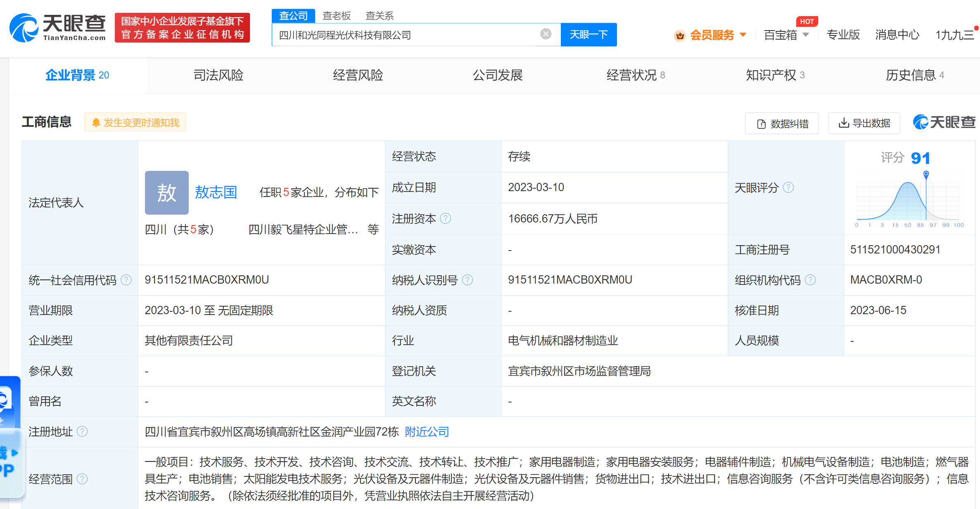Select the 经营状况 tab
Screen dimensions: 980x509
pos(636,75)
